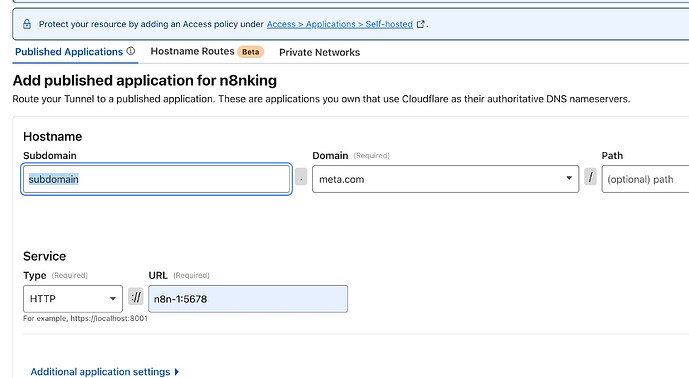This screenshot has width=689, height=378.
Task: Click into the optional Path input field
Action: pos(645,179)
